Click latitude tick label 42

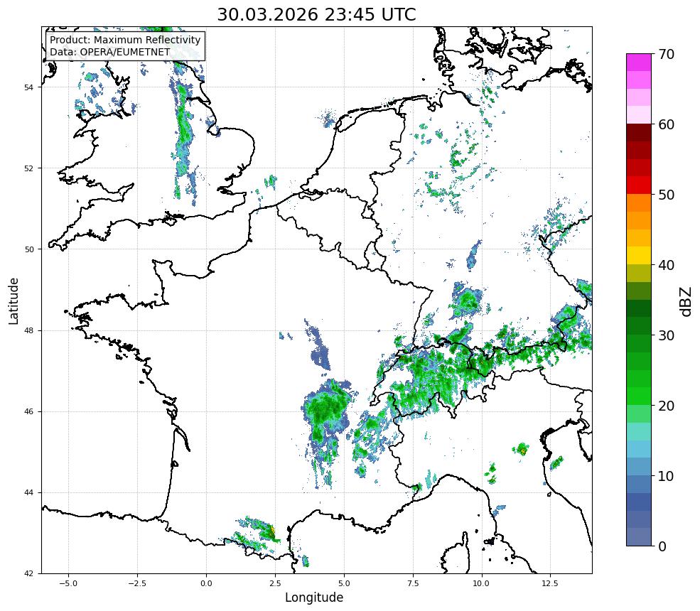click(x=28, y=573)
